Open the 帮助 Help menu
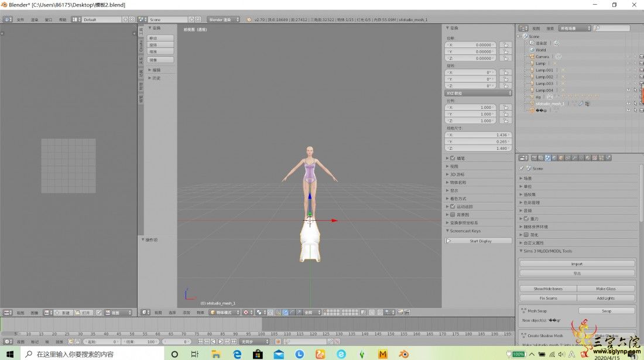The image size is (644, 360). pos(63,20)
